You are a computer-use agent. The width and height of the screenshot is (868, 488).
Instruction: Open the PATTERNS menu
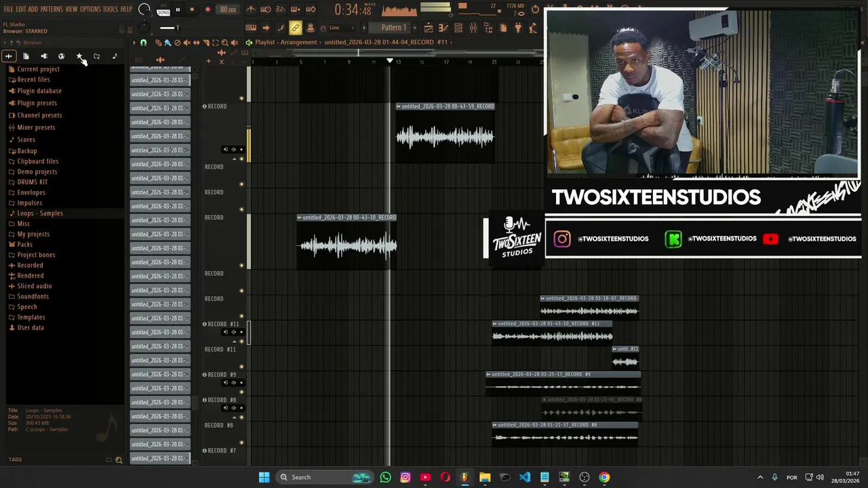(x=52, y=9)
